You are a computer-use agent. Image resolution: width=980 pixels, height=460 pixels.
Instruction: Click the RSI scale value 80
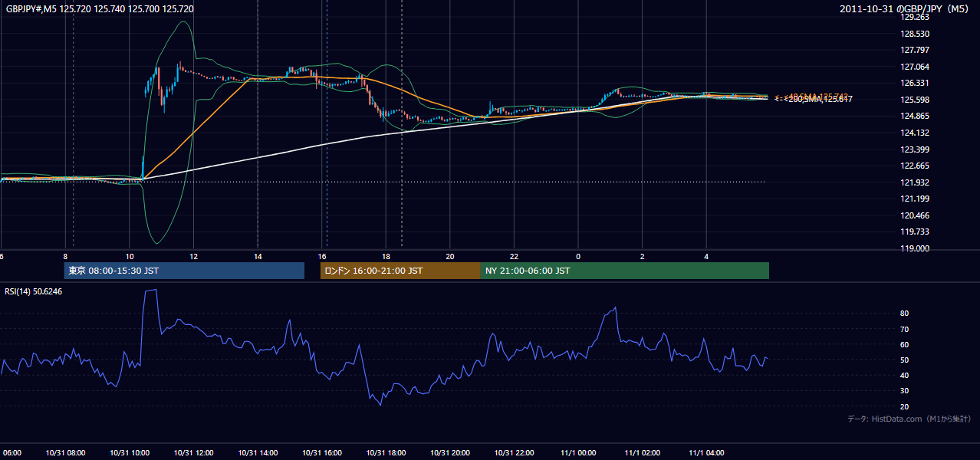(x=905, y=314)
